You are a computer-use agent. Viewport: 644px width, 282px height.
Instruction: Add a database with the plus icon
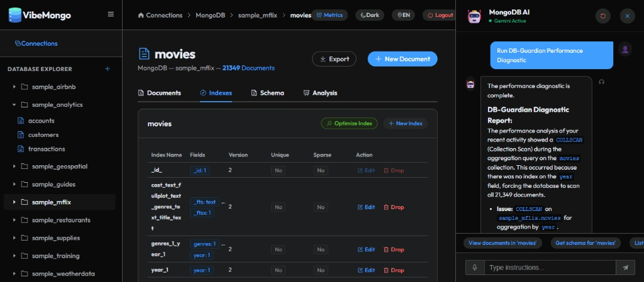108,69
